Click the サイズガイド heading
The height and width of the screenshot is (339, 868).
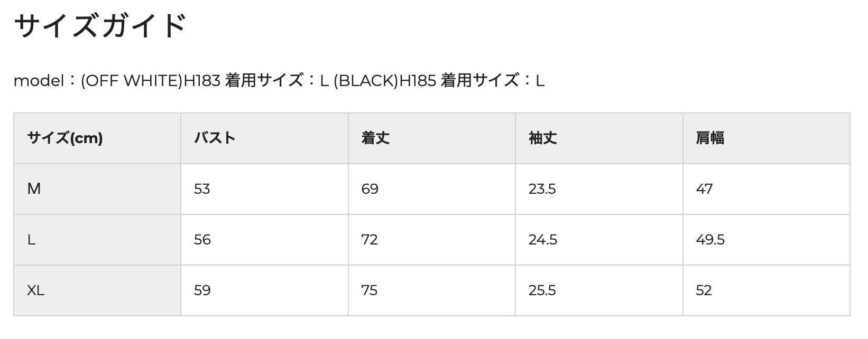pos(100,26)
